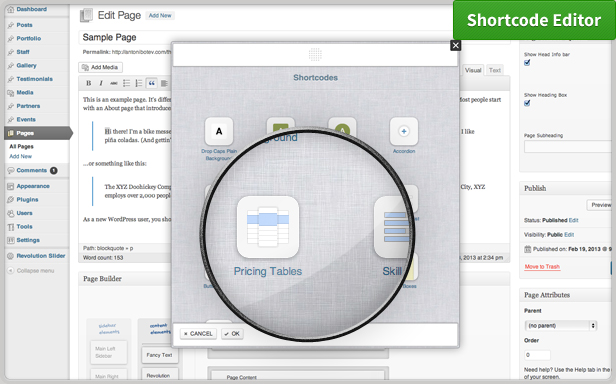This screenshot has width=616, height=384.
Task: Open the Media library
Action: pyautogui.click(x=25, y=92)
